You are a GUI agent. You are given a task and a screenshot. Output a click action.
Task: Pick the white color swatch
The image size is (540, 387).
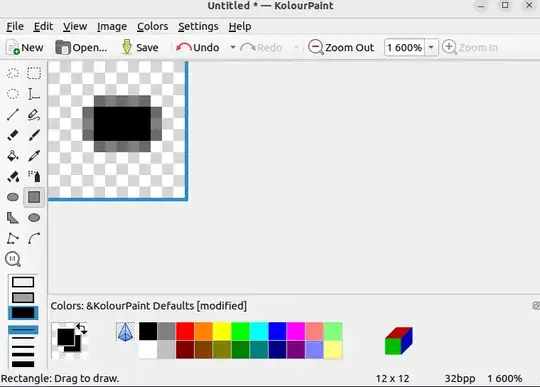coord(148,350)
